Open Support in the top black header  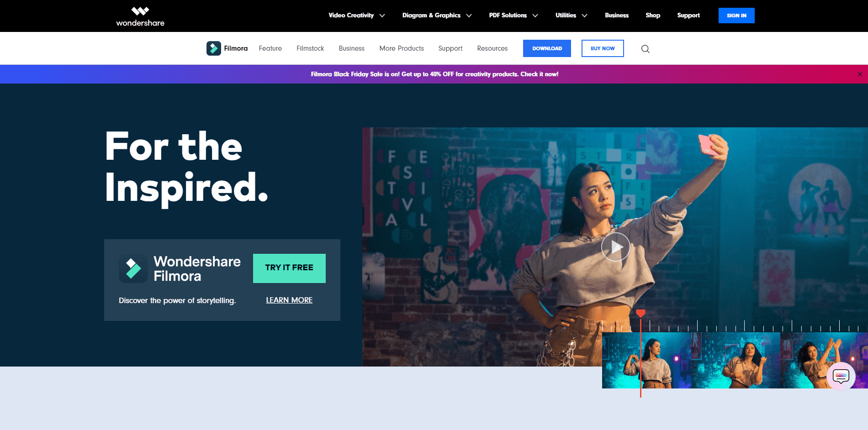pos(688,16)
